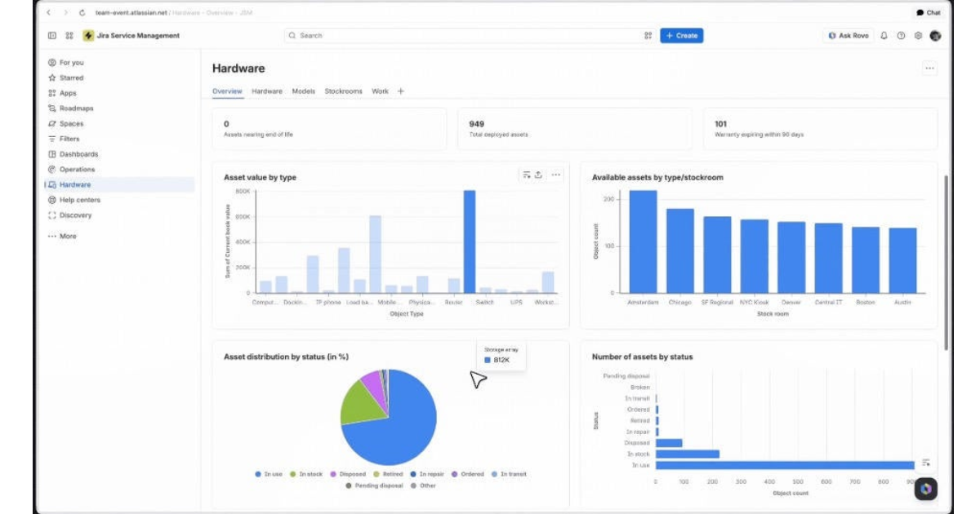980x514 pixels.
Task: Open the settings gear icon
Action: point(918,36)
